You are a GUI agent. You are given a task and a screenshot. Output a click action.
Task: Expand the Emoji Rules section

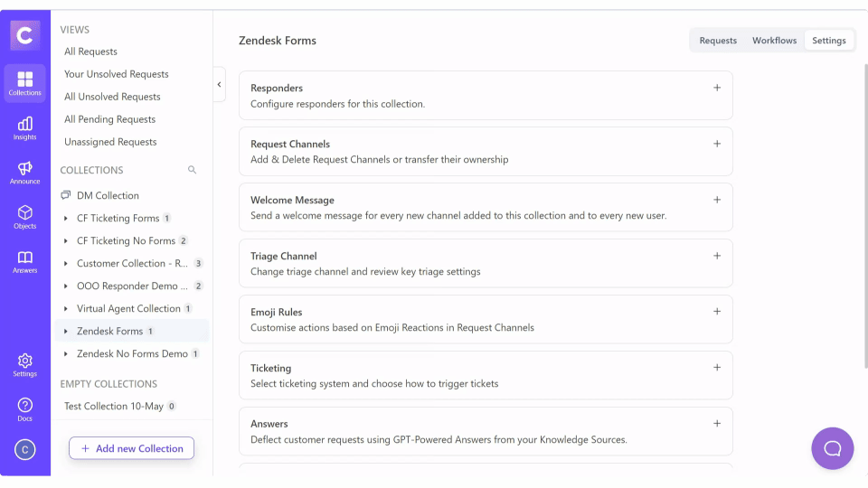717,312
